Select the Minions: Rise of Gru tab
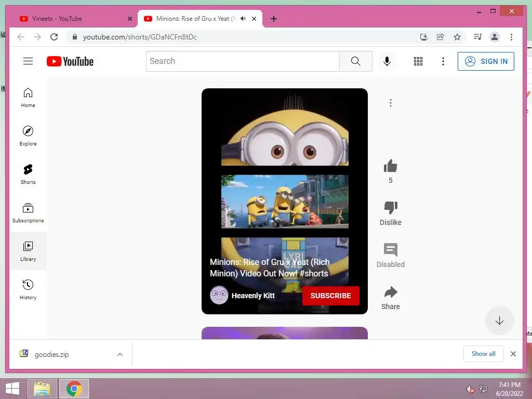 (x=200, y=19)
